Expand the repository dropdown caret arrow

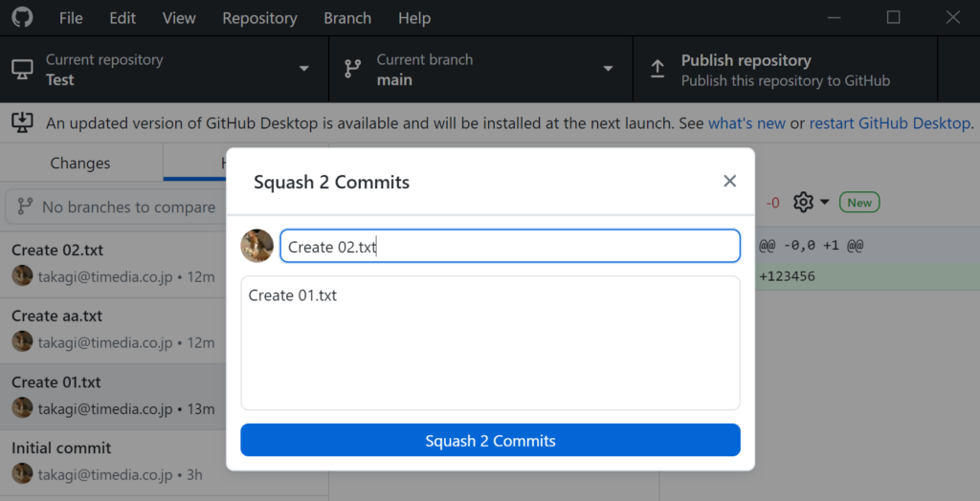(304, 69)
